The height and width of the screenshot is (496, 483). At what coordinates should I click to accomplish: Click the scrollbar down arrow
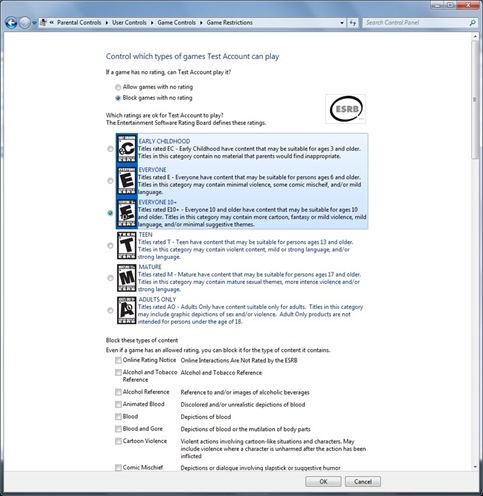tap(475, 467)
